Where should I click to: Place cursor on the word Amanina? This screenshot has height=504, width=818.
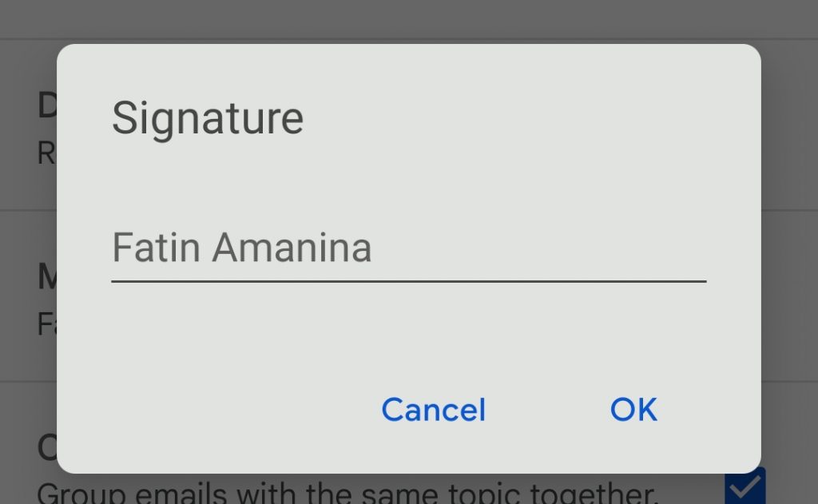click(x=292, y=248)
